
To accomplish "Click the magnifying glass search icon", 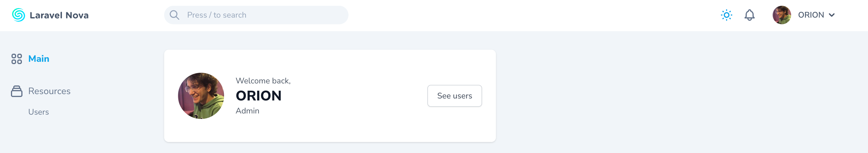I will 174,15.
